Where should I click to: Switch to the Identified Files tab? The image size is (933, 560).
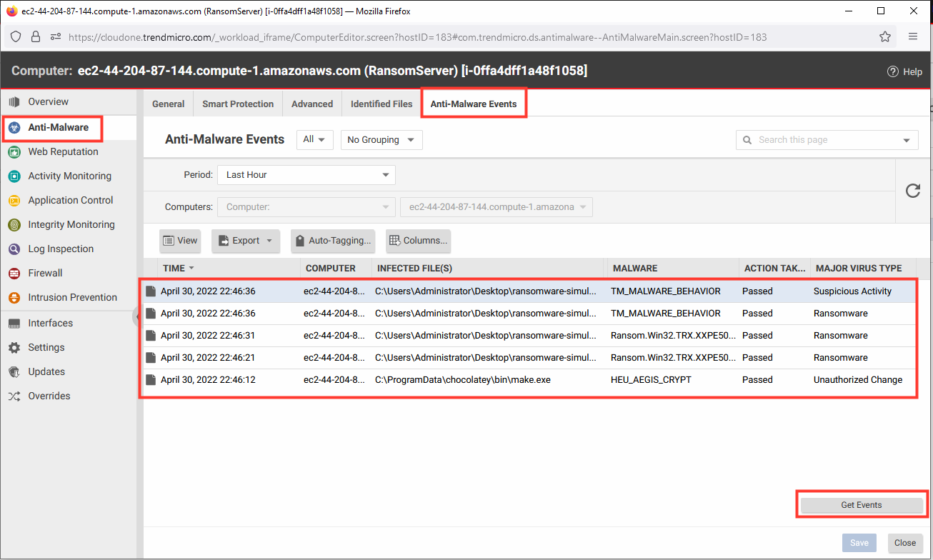point(381,104)
